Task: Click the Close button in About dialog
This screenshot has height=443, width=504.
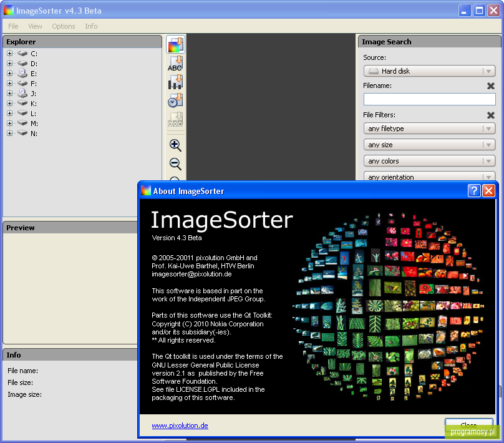Action: coord(468,426)
